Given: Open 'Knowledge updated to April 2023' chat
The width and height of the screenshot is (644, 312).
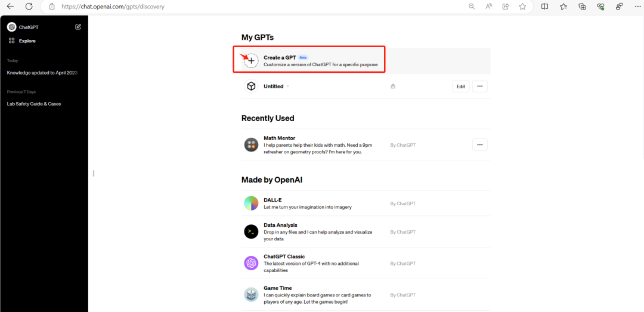Looking at the screenshot, I should [x=42, y=73].
